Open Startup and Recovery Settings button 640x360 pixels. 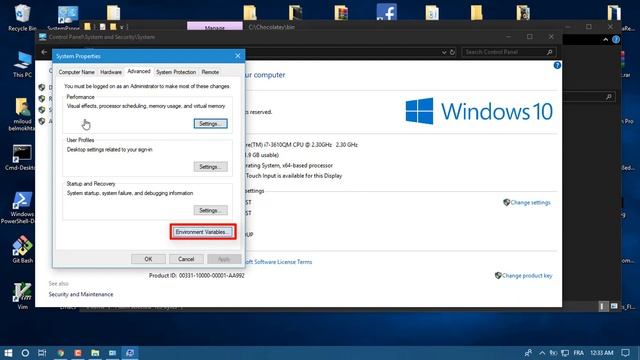click(x=211, y=211)
